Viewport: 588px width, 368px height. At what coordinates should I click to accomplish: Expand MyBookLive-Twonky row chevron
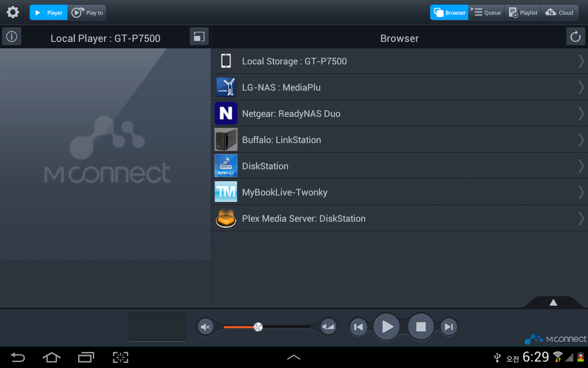pyautogui.click(x=581, y=192)
